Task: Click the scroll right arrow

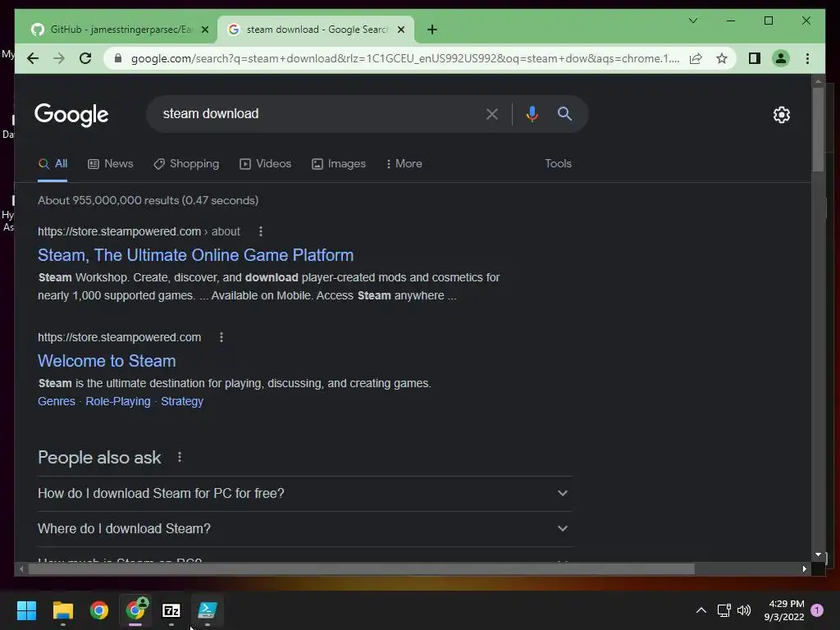Action: (804, 569)
